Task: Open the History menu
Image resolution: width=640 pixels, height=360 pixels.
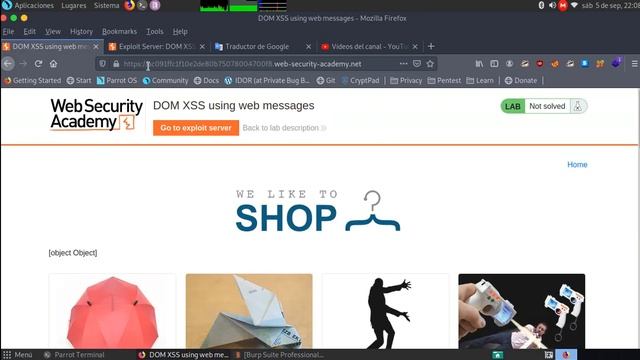Action: (81, 31)
